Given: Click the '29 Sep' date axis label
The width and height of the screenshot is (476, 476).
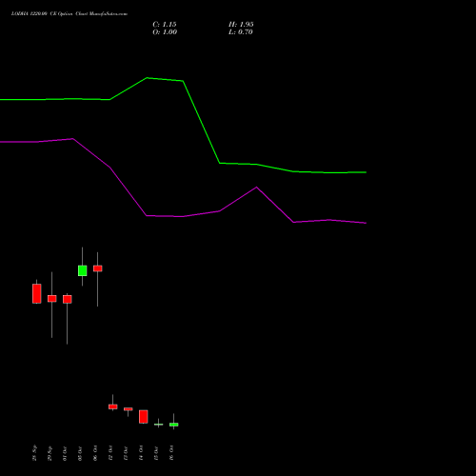Looking at the screenshot, I should point(50,453).
